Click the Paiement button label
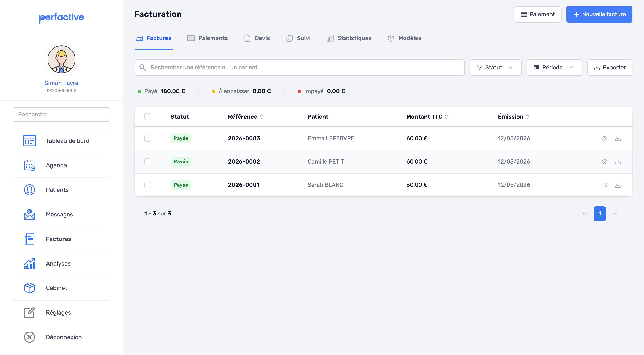Image resolution: width=644 pixels, height=355 pixels. coord(542,14)
